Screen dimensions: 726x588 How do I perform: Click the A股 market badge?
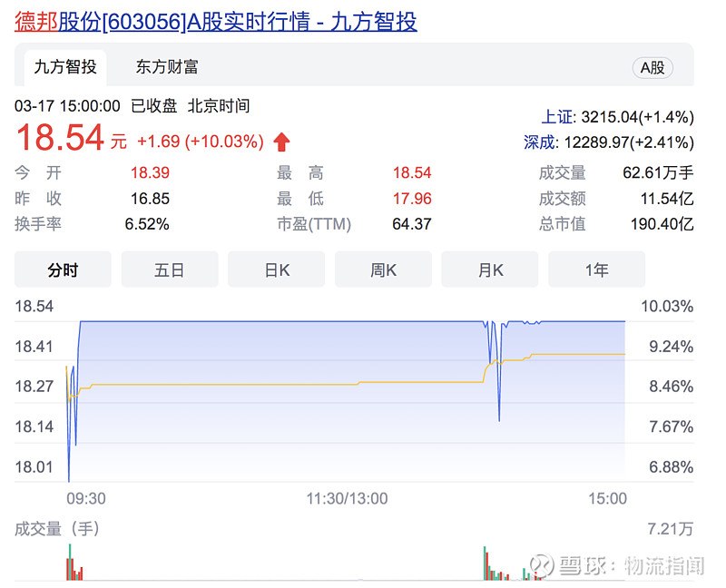[652, 68]
